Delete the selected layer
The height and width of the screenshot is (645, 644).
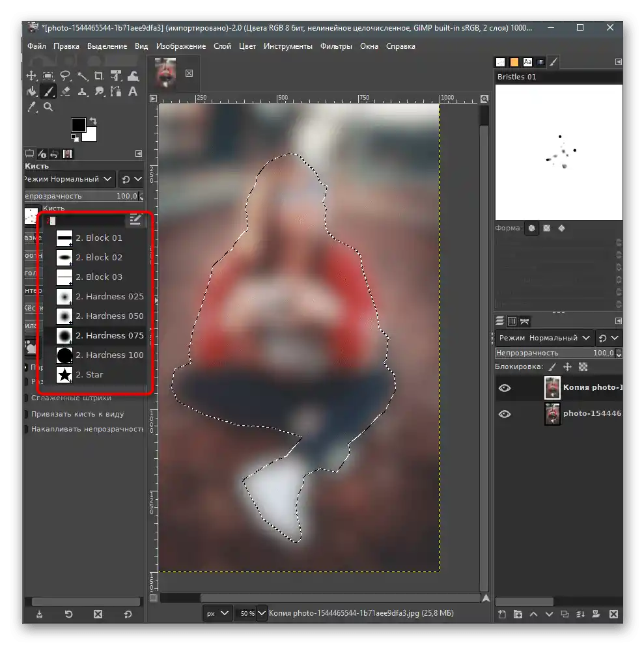pos(613,614)
